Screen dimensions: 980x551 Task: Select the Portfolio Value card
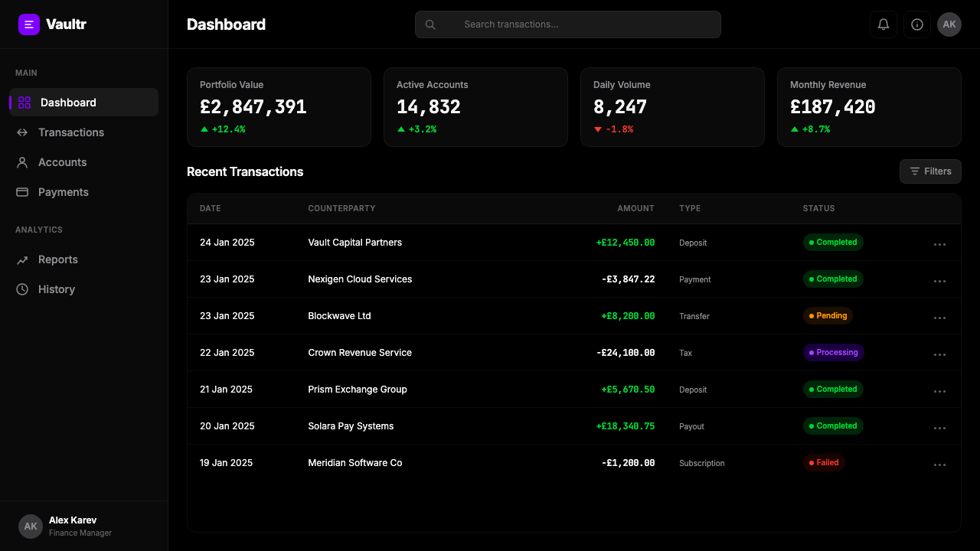point(279,107)
